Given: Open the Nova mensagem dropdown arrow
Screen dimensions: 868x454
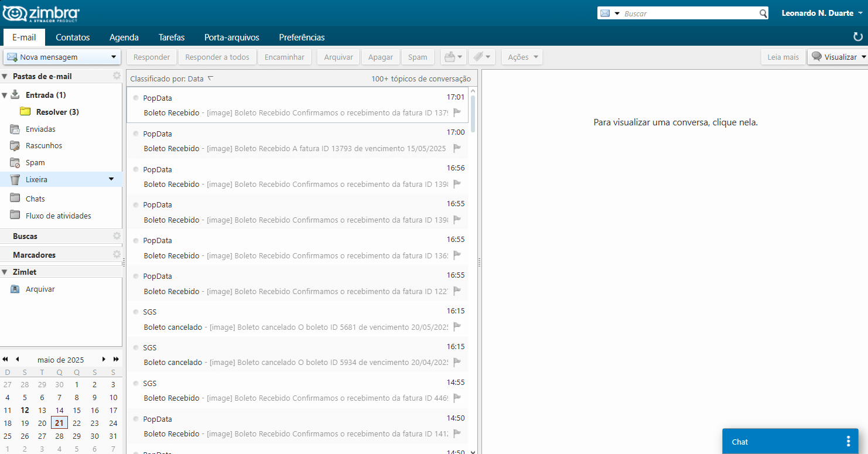Looking at the screenshot, I should [x=113, y=57].
